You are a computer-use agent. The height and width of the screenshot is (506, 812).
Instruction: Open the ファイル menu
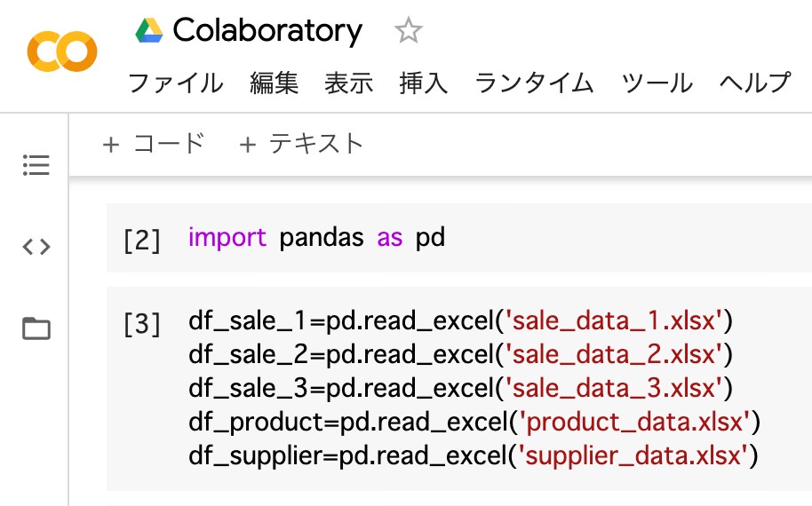[176, 83]
